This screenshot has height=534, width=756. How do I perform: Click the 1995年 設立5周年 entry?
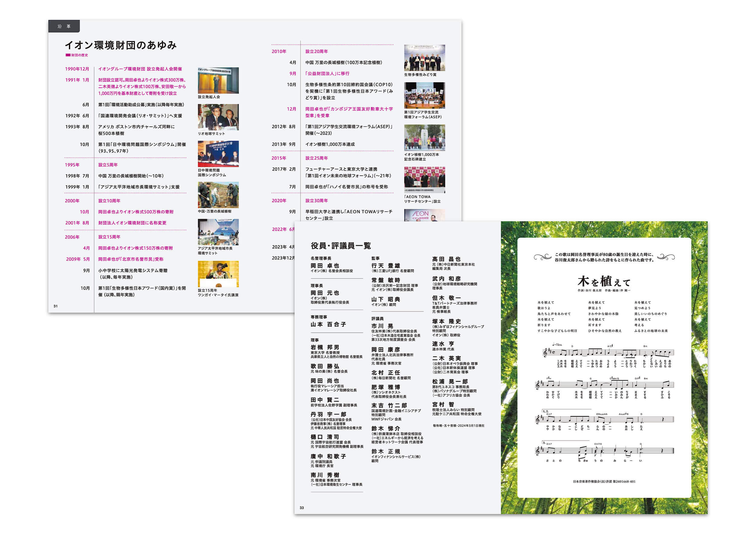[x=108, y=164]
